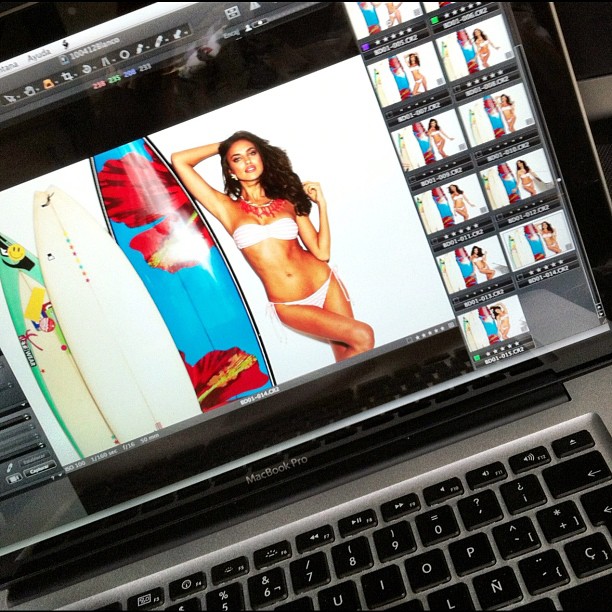
Task: Toggle the exposure warning triangle icon
Action: tap(255, 6)
